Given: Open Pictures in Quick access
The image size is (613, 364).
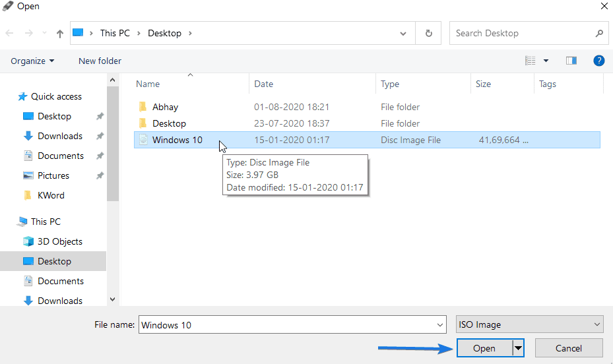Looking at the screenshot, I should (x=53, y=176).
